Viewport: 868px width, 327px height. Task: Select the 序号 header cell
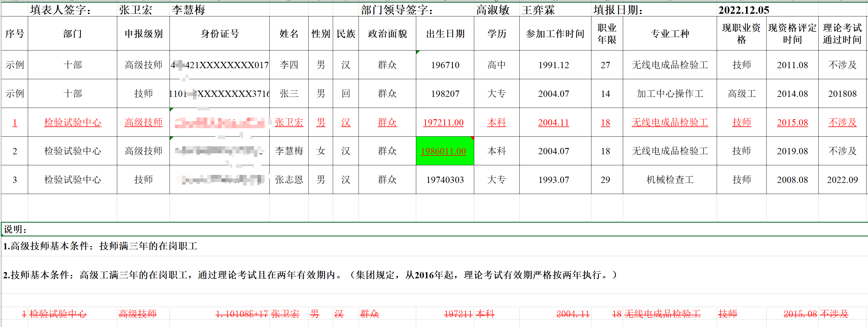click(15, 34)
